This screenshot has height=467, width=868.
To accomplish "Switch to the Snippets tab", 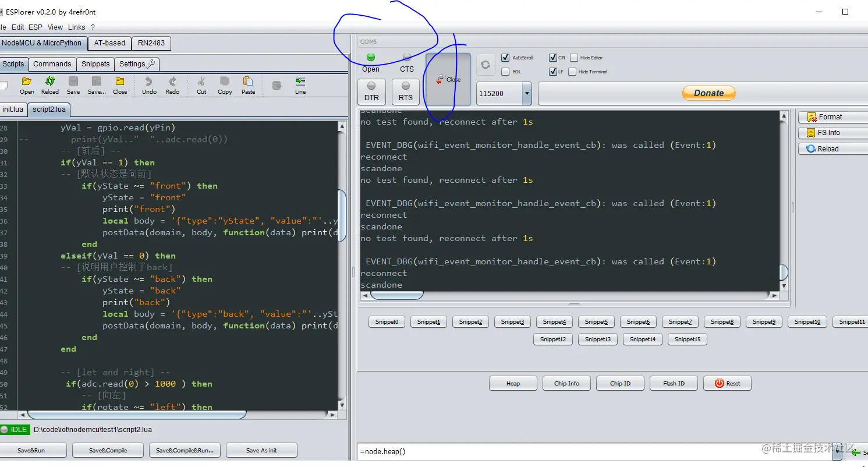I will point(95,64).
